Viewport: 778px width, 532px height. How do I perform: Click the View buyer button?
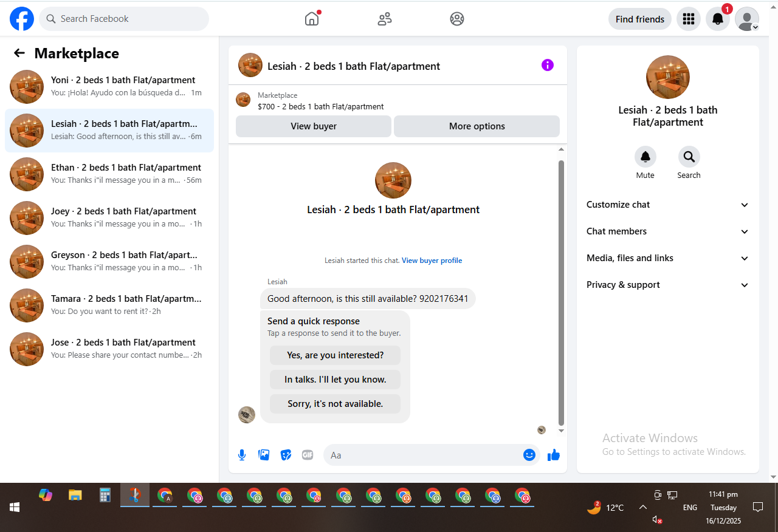(x=314, y=126)
